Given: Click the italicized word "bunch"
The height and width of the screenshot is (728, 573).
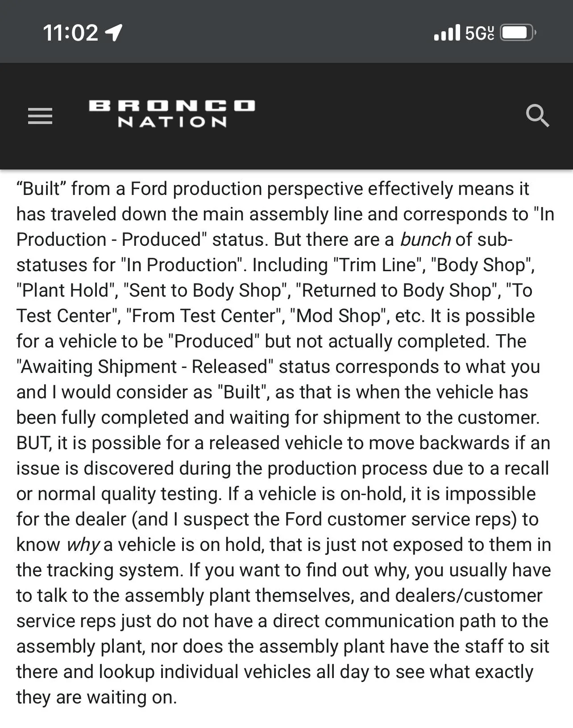Looking at the screenshot, I should coord(425,240).
